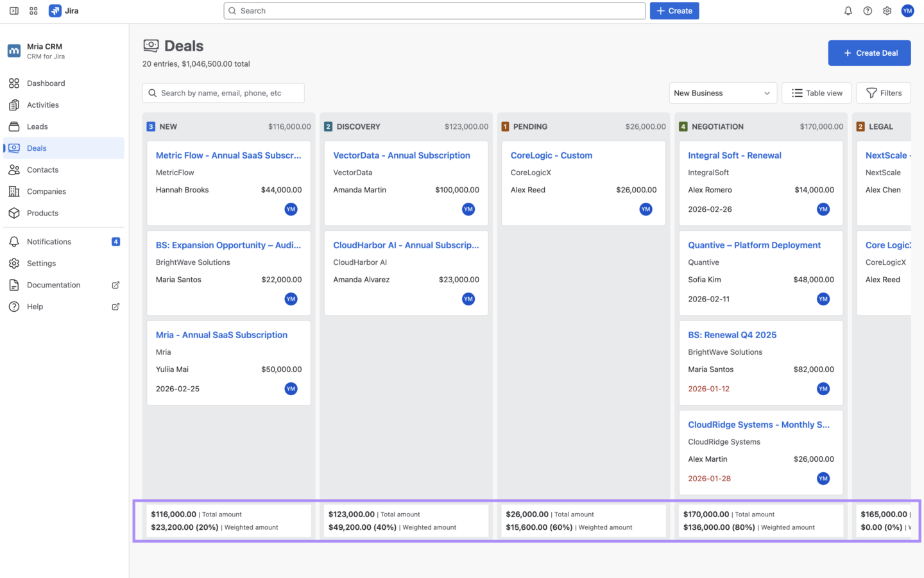Click the Create Deal button
This screenshot has width=924, height=578.
pyautogui.click(x=869, y=53)
